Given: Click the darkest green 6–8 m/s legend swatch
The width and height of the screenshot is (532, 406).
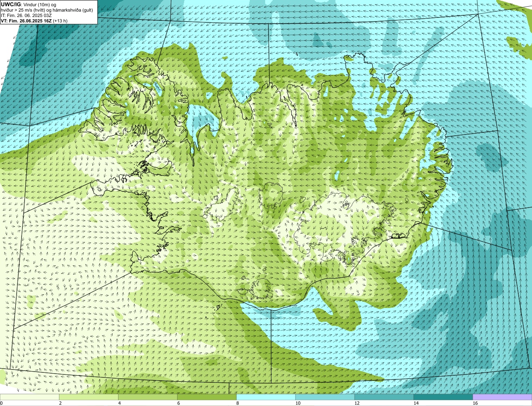Looking at the screenshot, I should (207, 397).
